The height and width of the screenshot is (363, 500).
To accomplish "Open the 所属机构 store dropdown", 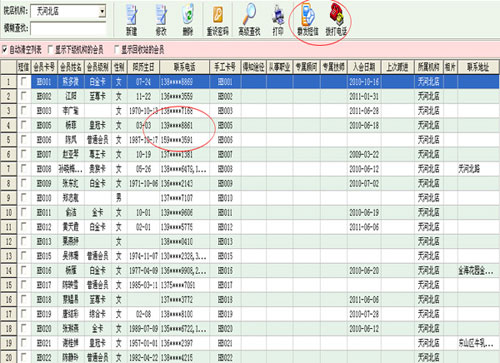I will 102,11.
